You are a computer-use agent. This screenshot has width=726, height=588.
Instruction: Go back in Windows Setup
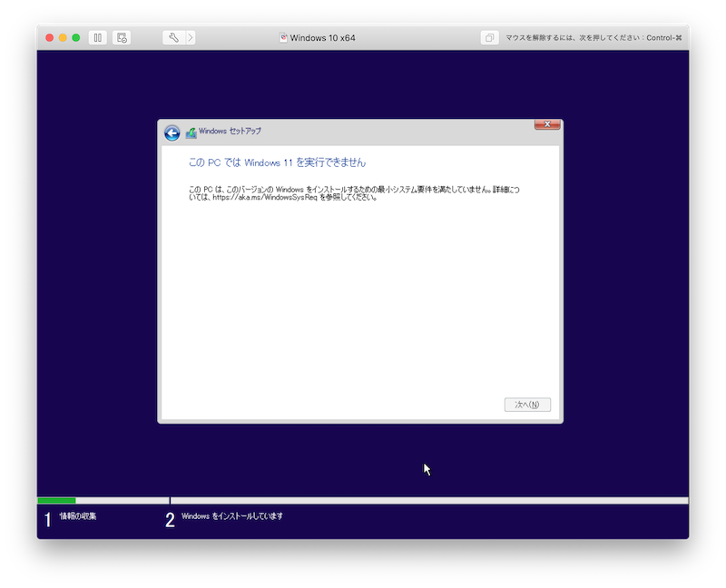(x=172, y=133)
